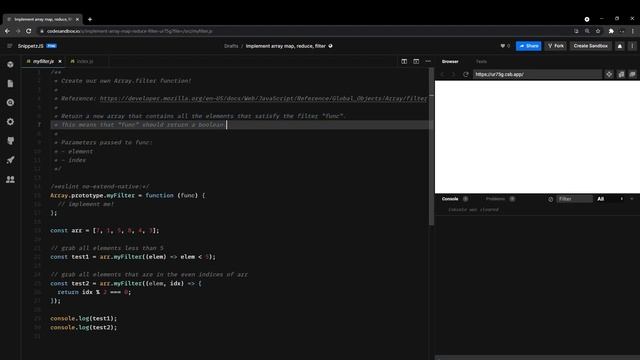640x360 pixels.
Task: Open the MDN developer.mozilla.org reference link
Action: [x=263, y=98]
